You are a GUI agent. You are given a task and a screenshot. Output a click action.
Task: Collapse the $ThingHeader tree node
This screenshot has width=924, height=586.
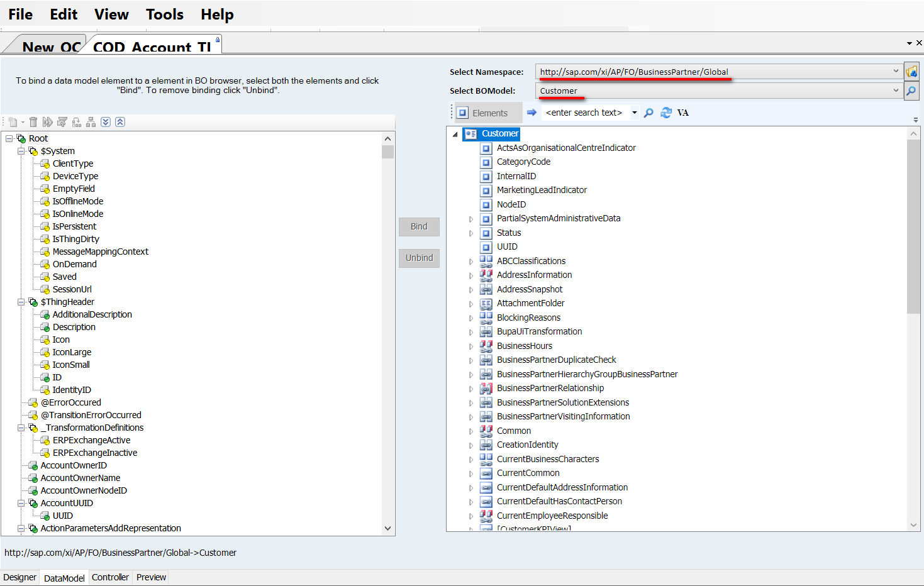pos(21,302)
